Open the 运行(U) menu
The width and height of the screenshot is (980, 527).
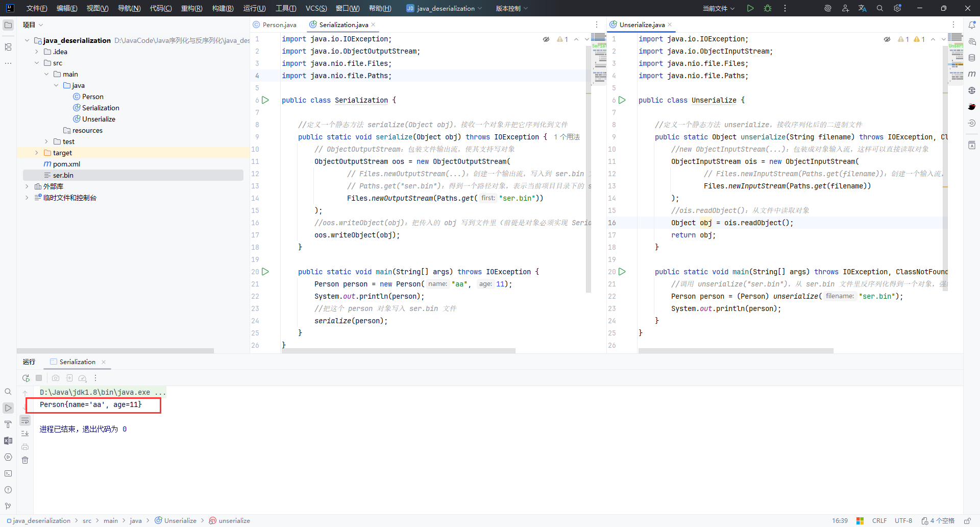point(254,8)
